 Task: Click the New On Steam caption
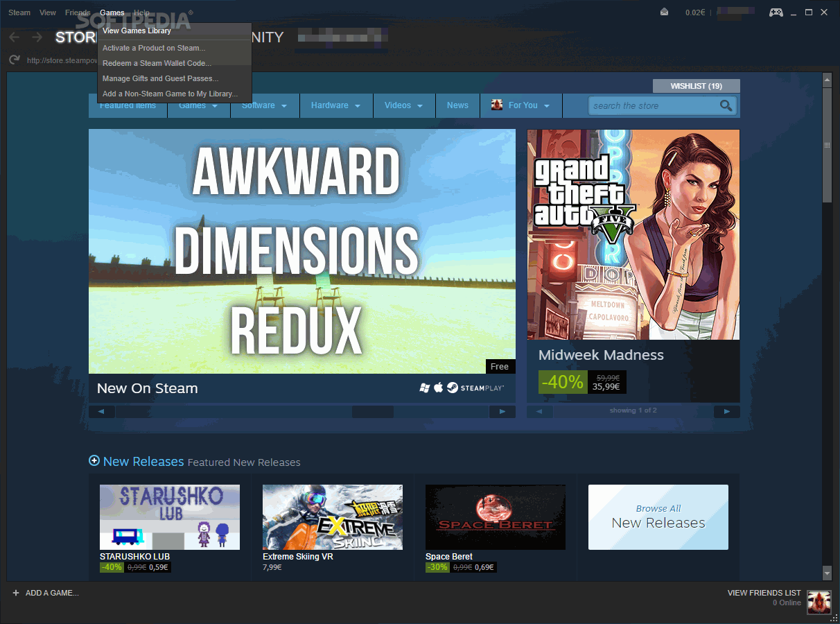point(148,388)
